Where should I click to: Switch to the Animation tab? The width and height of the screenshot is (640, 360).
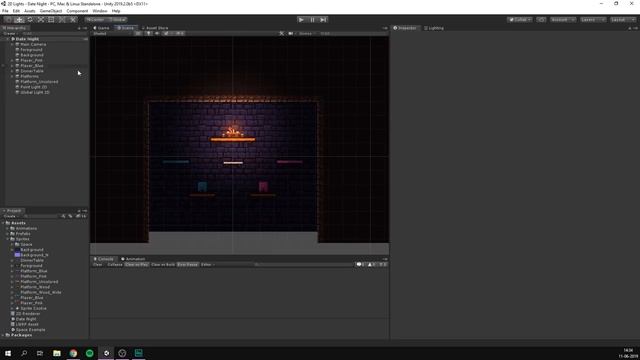[x=133, y=259]
